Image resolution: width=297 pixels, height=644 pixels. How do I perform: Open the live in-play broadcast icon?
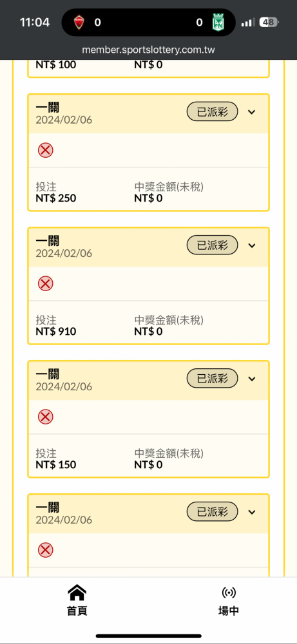229,592
